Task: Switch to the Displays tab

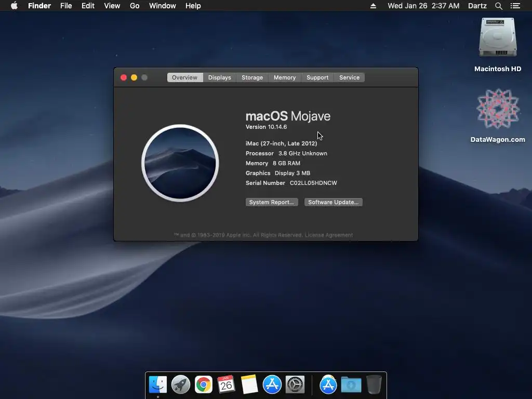Action: (x=220, y=77)
